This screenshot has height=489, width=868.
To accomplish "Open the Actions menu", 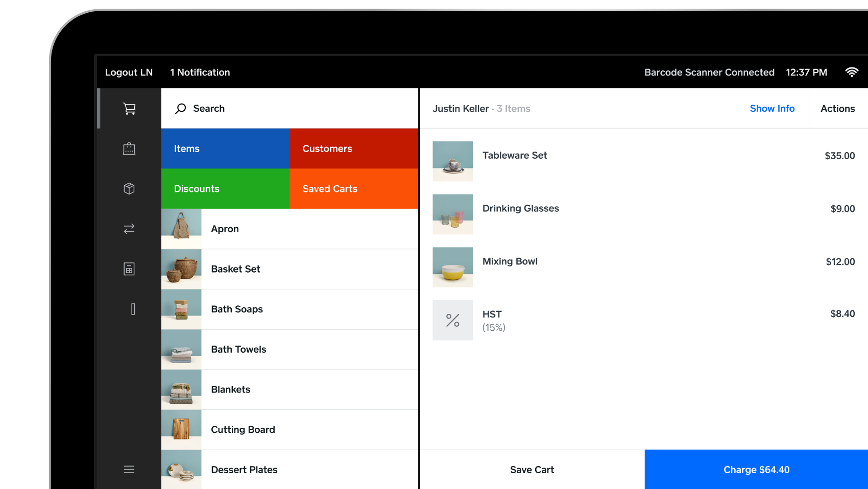I will (837, 108).
